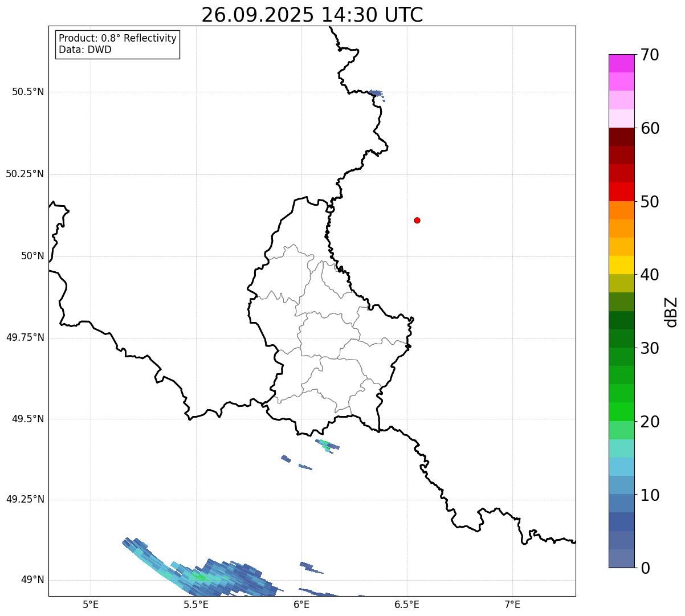Click the colorbar tick label 20
The image size is (685, 616).
click(x=650, y=422)
